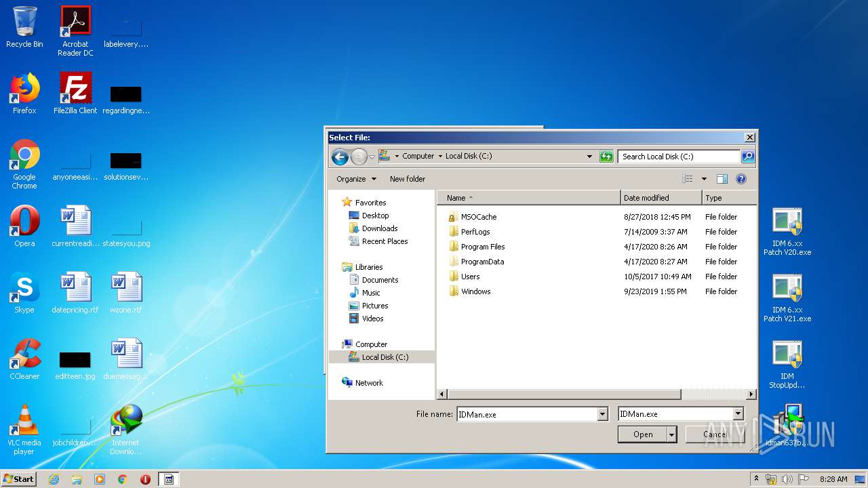Open the Organize dropdown menu

(x=356, y=179)
